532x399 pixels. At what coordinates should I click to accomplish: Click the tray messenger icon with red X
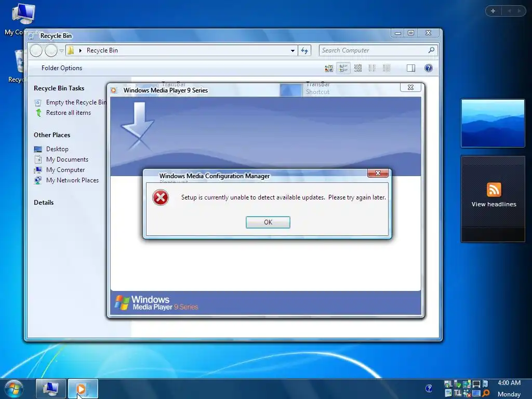(467, 393)
